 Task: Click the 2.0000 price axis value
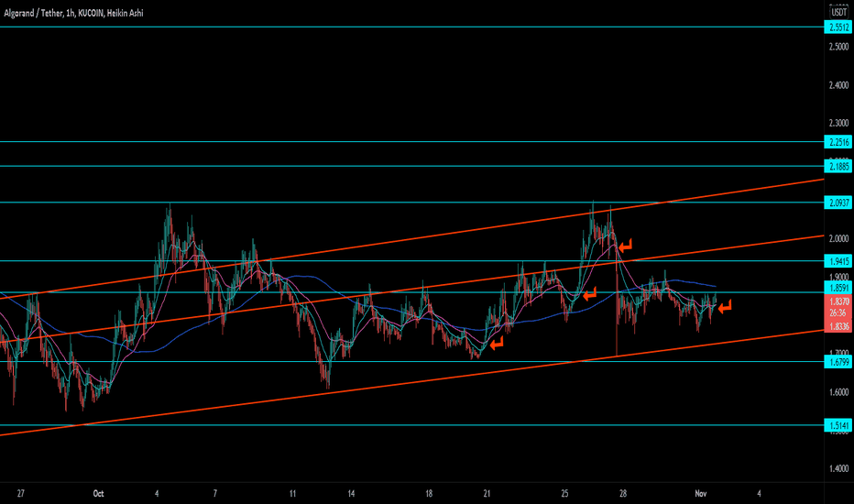[838, 238]
